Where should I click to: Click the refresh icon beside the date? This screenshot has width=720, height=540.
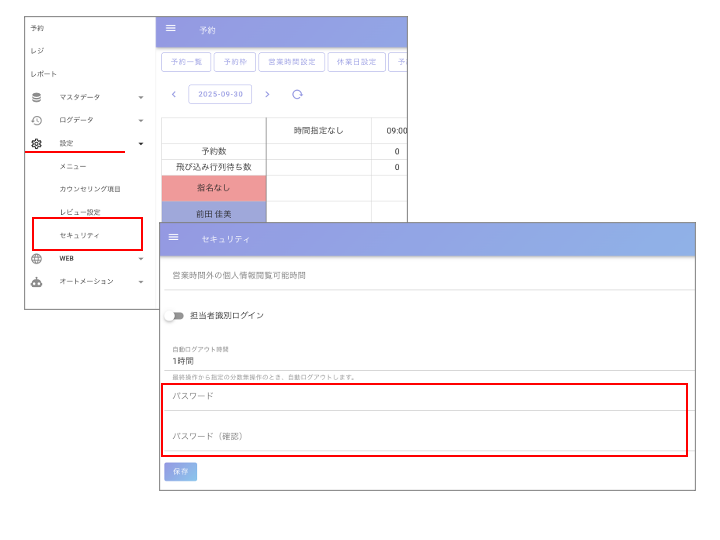[297, 94]
